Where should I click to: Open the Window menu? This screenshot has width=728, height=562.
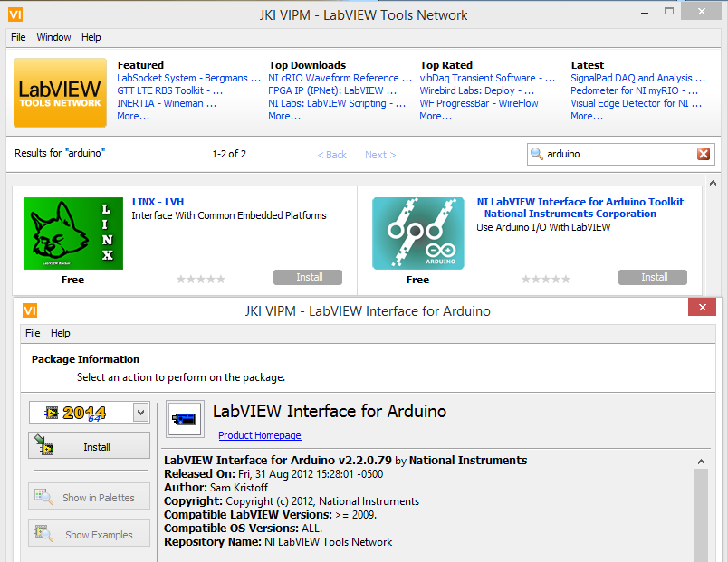pos(53,37)
